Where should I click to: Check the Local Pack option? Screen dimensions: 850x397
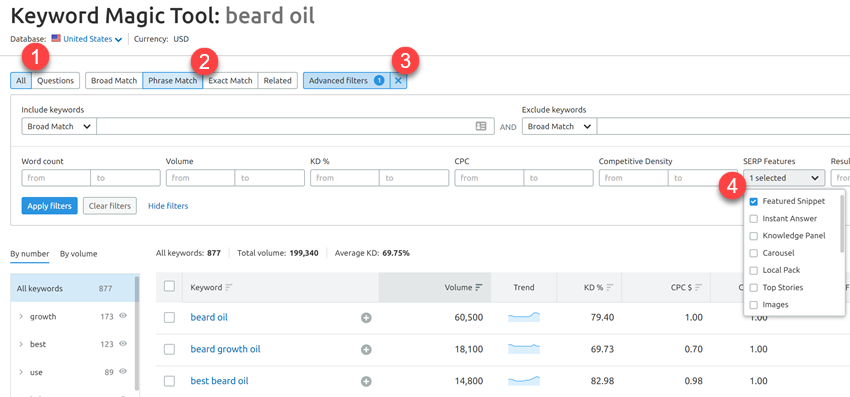click(x=754, y=270)
